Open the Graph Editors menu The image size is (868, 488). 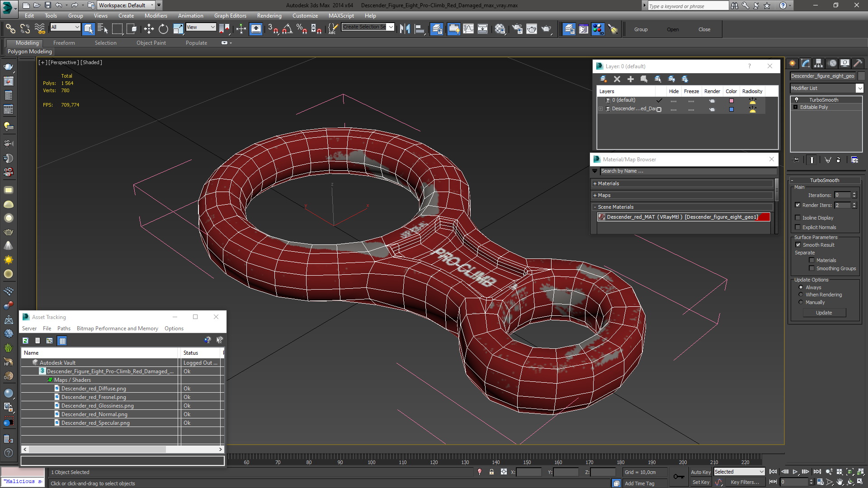pyautogui.click(x=230, y=15)
